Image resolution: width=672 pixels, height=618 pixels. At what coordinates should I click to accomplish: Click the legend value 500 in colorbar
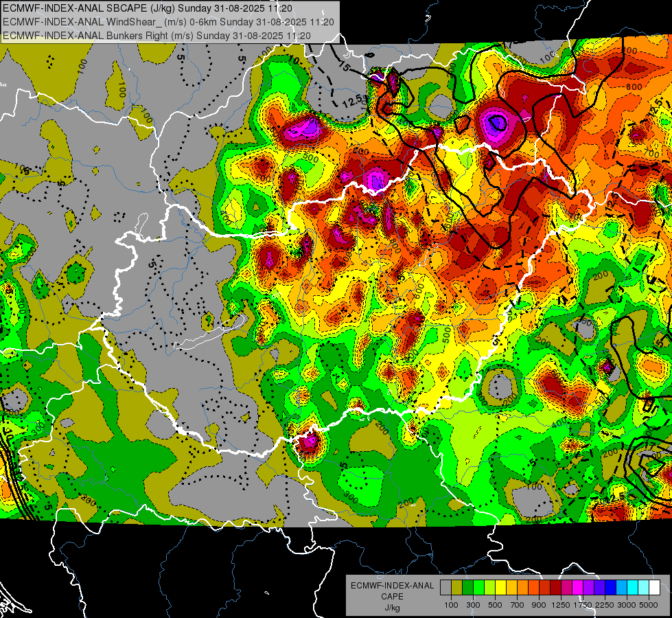495,605
